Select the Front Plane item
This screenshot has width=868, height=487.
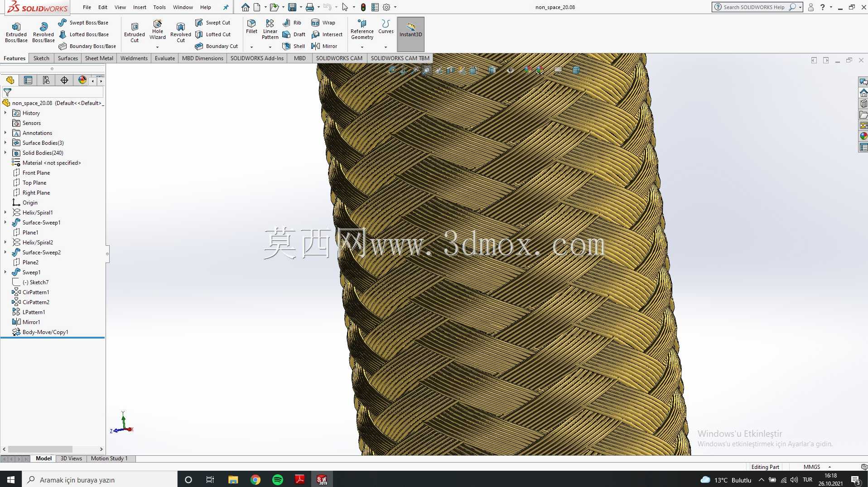click(x=36, y=173)
